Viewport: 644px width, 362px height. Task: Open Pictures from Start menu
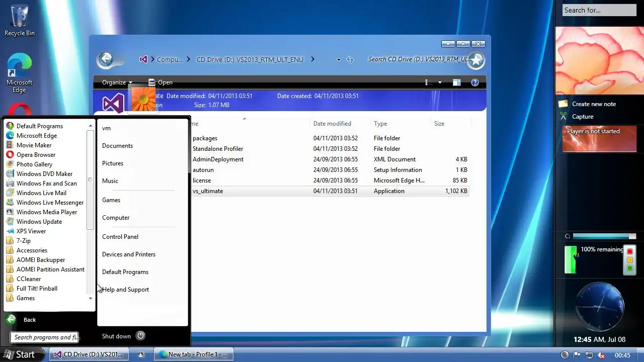[x=113, y=163]
